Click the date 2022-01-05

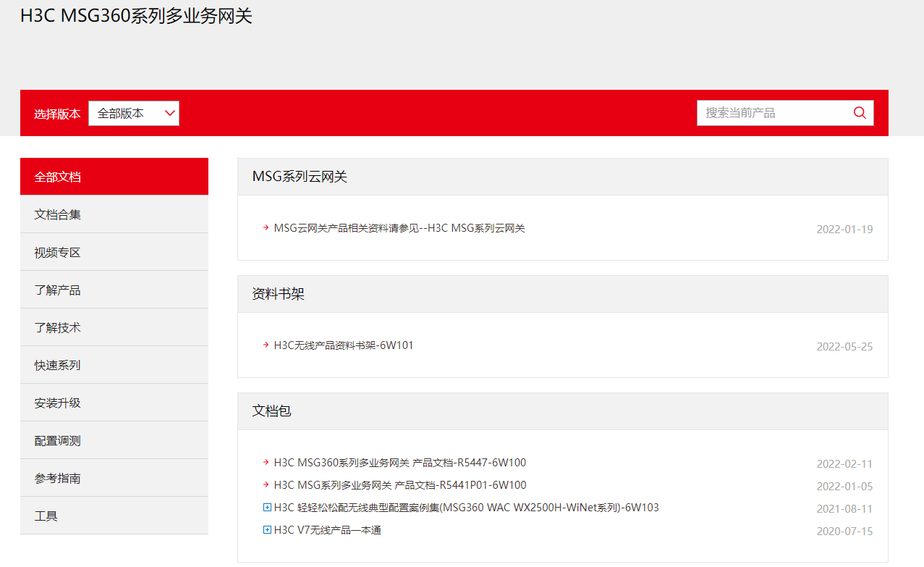[844, 487]
